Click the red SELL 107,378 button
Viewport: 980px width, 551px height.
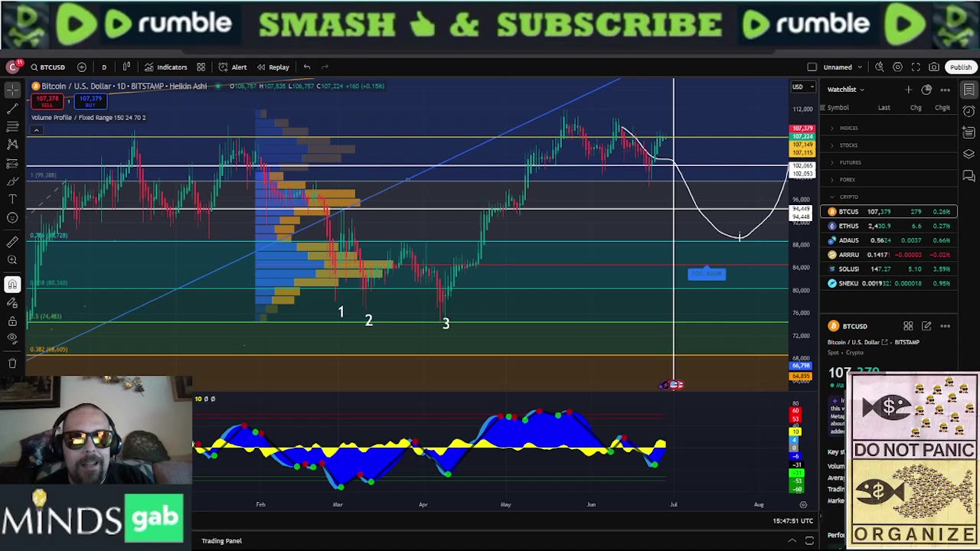pyautogui.click(x=47, y=100)
